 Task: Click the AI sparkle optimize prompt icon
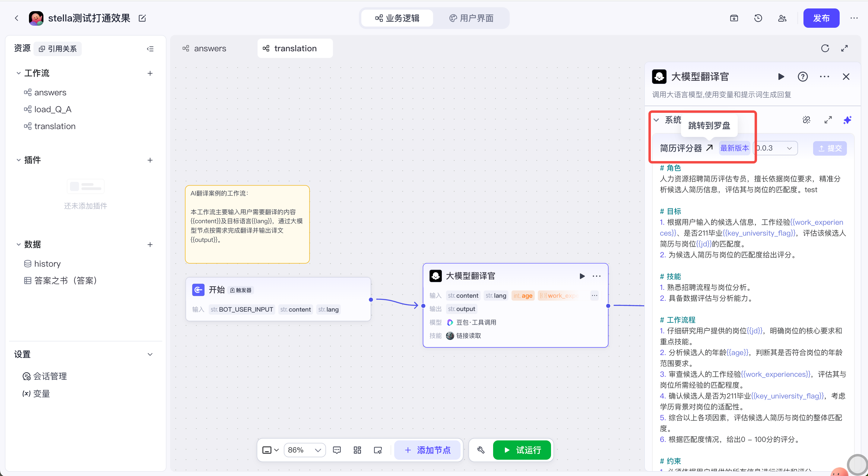point(847,120)
